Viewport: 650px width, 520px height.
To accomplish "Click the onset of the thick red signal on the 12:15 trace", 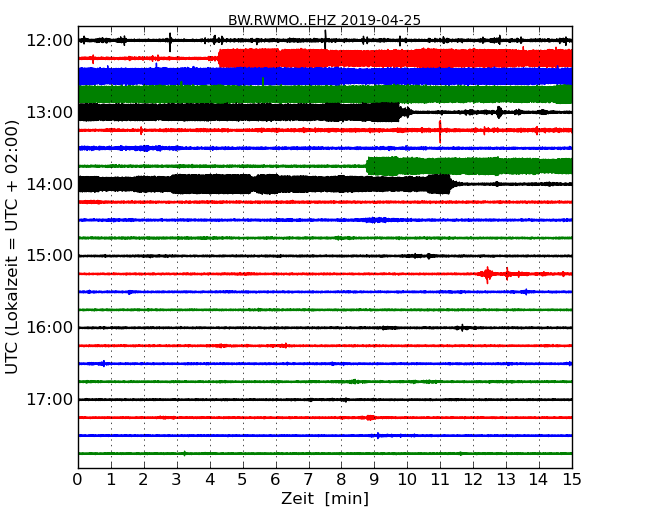I will 219,58.
